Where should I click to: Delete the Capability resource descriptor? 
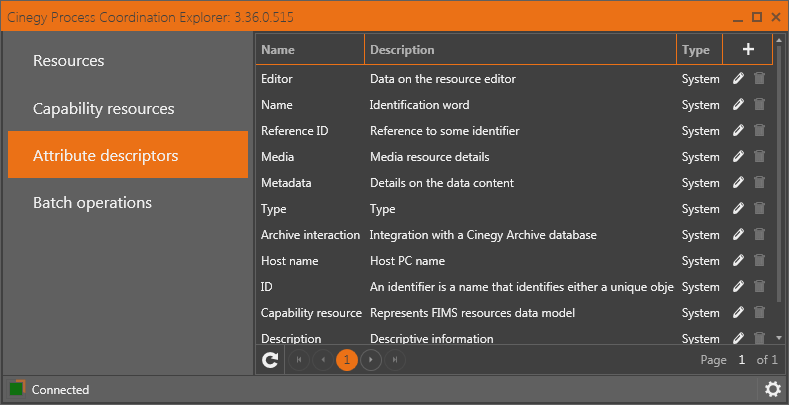click(759, 312)
